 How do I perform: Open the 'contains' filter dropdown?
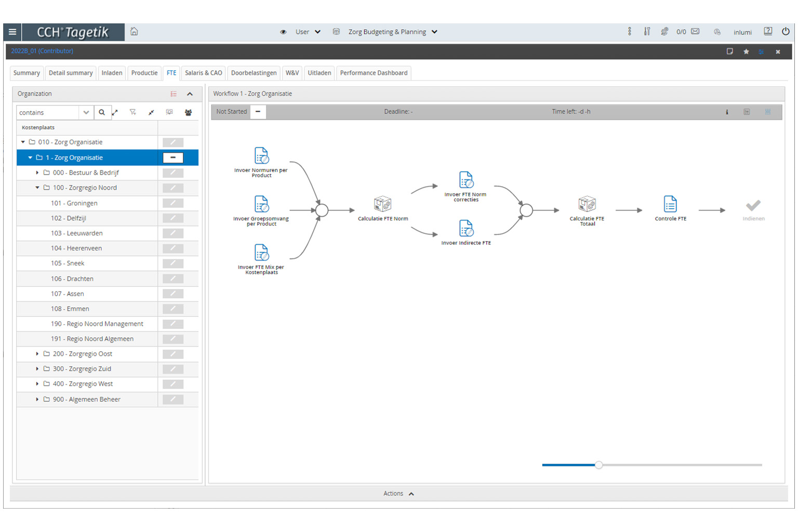[x=86, y=112]
